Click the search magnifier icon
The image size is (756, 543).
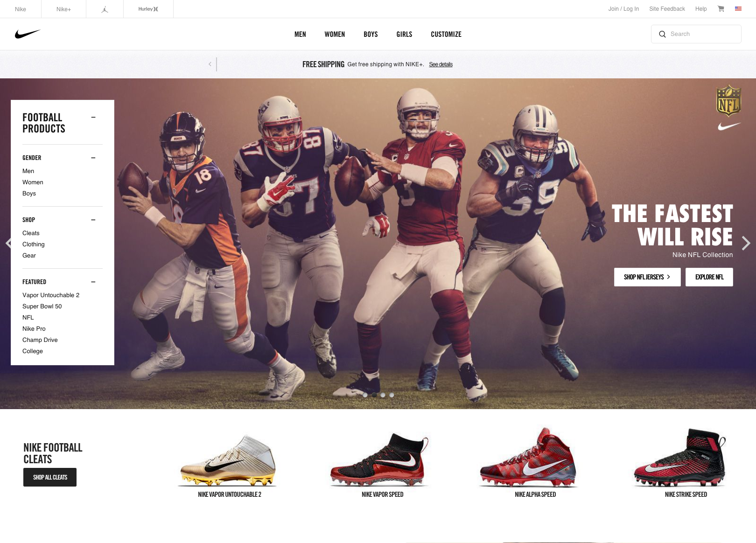662,34
